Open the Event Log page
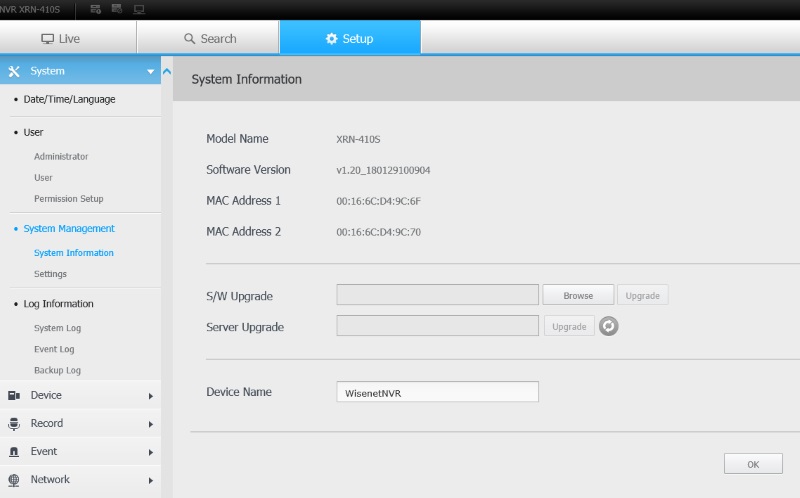This screenshot has width=800, height=498. coord(54,349)
